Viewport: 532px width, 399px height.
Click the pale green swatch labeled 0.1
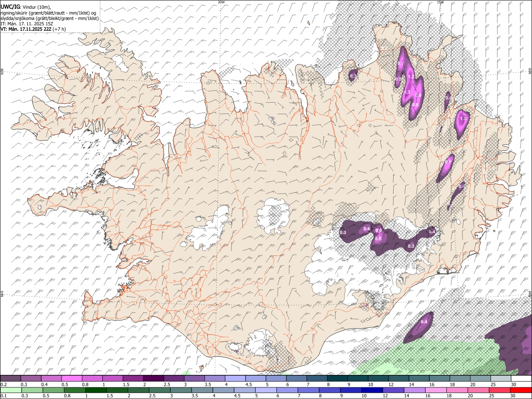tap(11, 390)
